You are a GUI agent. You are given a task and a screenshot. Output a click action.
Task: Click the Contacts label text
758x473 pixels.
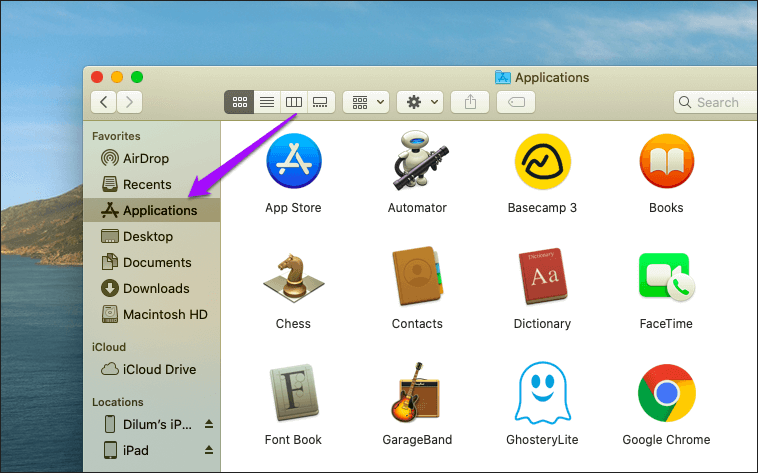click(417, 324)
